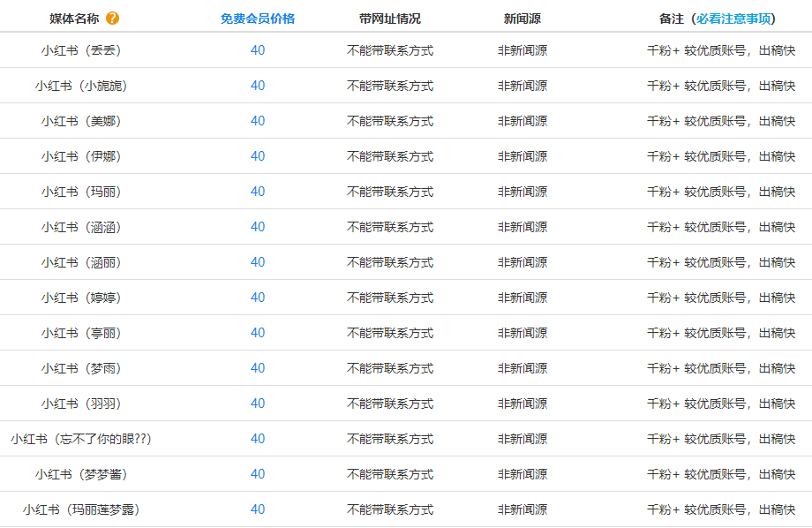Click price 40 in 梦雨 row

pyautogui.click(x=258, y=368)
